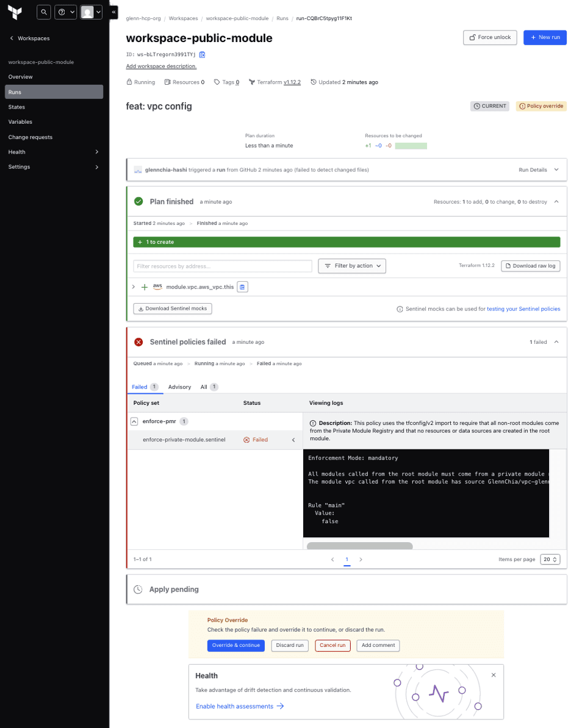
Task: Expand the Health sidebar section
Action: [54, 152]
